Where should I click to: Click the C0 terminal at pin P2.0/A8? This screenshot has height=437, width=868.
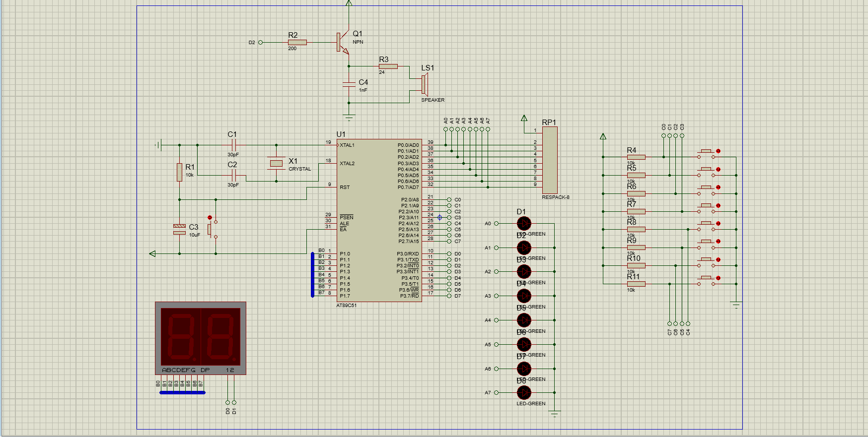[449, 199]
